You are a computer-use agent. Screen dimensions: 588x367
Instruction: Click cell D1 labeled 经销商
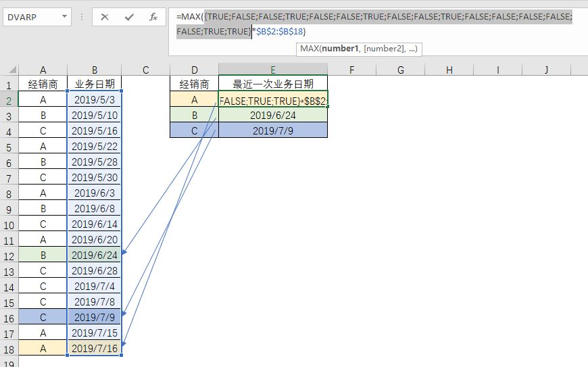(194, 84)
